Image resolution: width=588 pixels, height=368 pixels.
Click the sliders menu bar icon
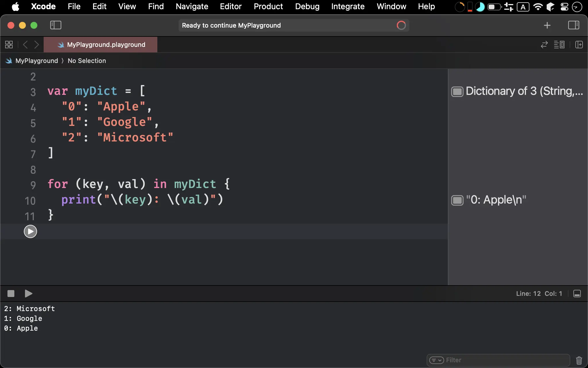click(x=508, y=7)
